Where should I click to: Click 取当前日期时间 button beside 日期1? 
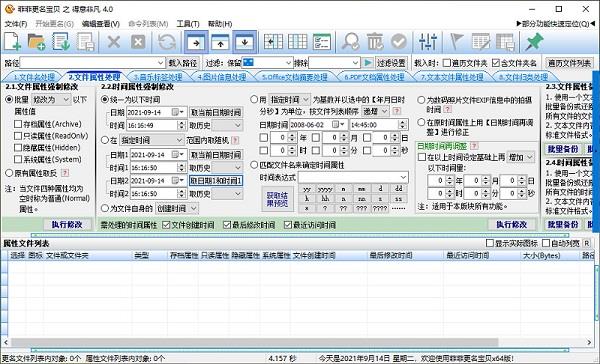click(216, 155)
